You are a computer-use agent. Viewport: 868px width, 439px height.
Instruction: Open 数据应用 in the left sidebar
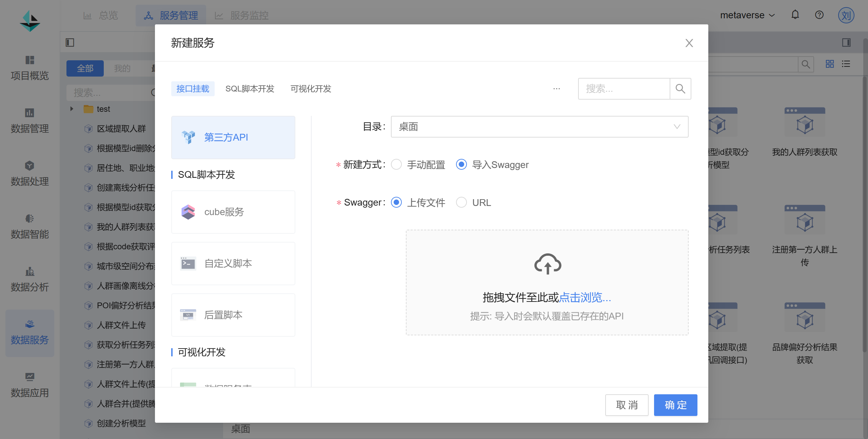(x=30, y=385)
